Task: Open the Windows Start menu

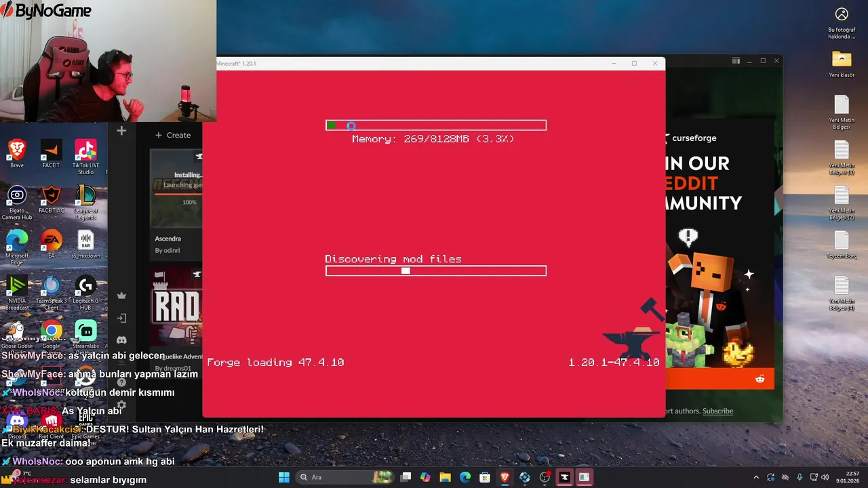Action: [x=283, y=477]
